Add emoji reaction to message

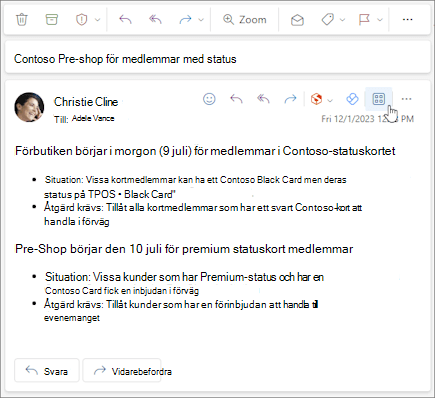point(209,99)
